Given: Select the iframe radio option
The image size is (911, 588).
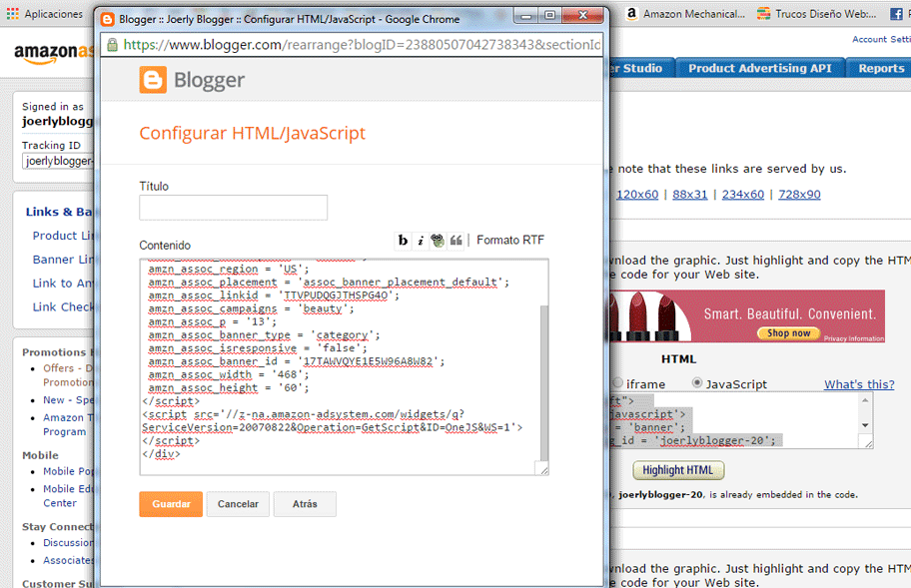Looking at the screenshot, I should [617, 383].
